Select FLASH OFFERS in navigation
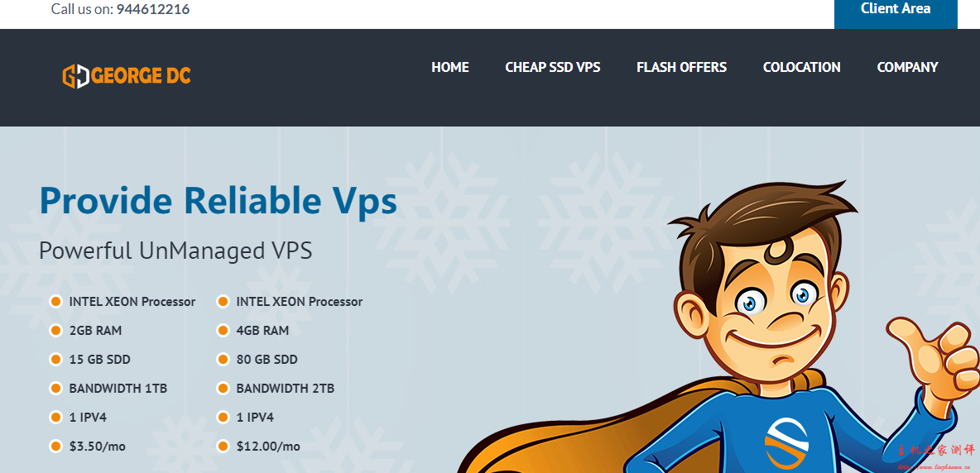This screenshot has width=980, height=473. click(x=681, y=67)
